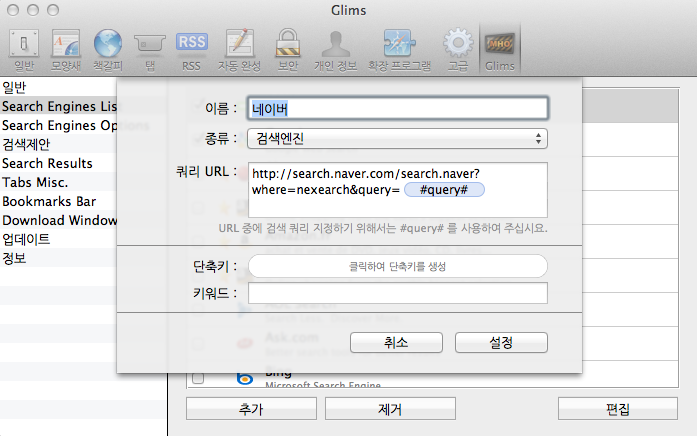Open the 모양새 (Appearance) preferences icon

tap(65, 50)
